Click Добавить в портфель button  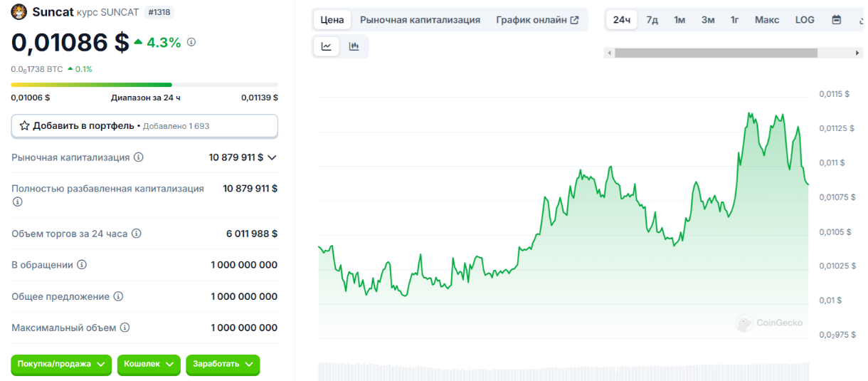pos(144,126)
